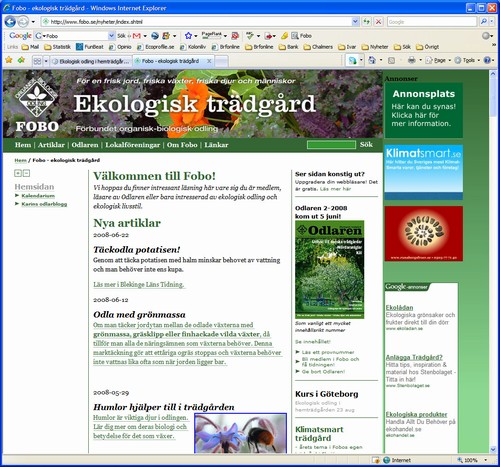Click the browser Back arrow button
The width and height of the screenshot is (500, 467).
pyautogui.click(x=10, y=22)
